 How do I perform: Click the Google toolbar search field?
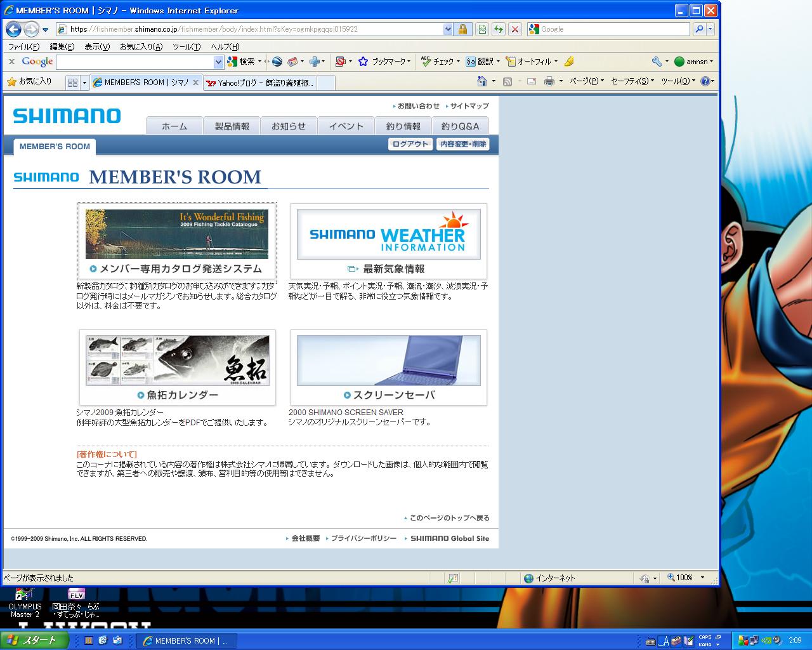click(135, 62)
